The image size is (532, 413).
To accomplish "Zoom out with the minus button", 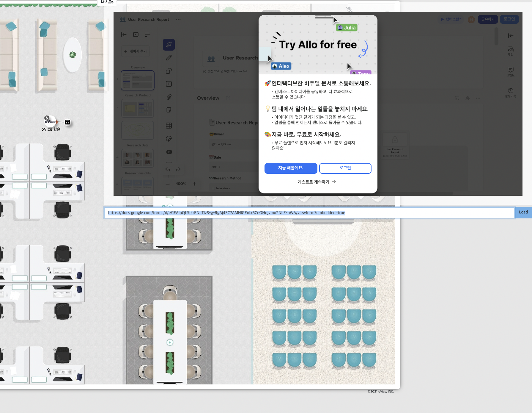I will 168,184.
